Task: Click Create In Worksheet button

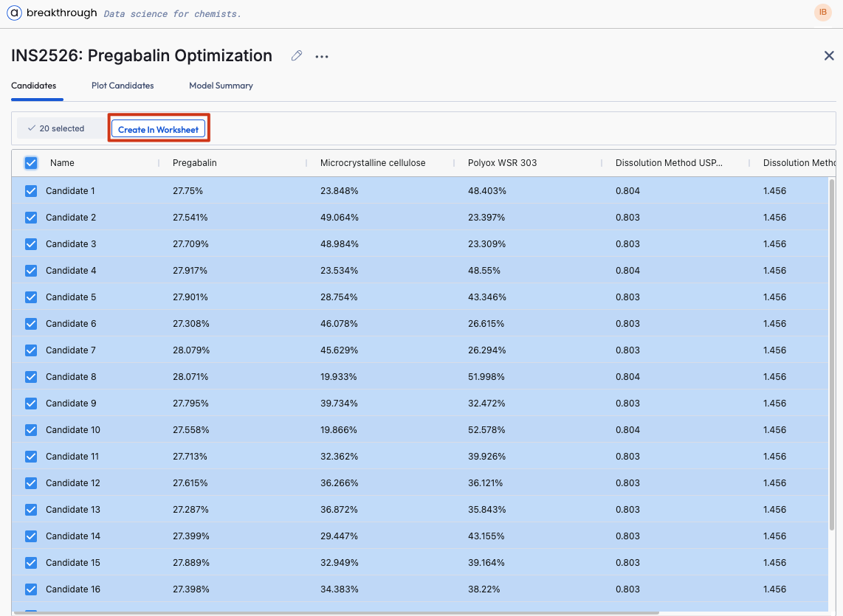Action: (x=158, y=130)
